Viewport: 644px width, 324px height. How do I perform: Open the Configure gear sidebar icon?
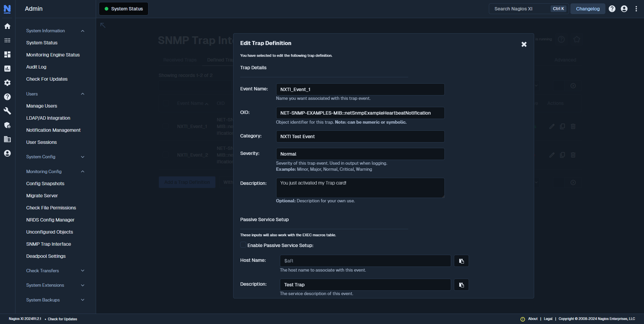(x=7, y=83)
